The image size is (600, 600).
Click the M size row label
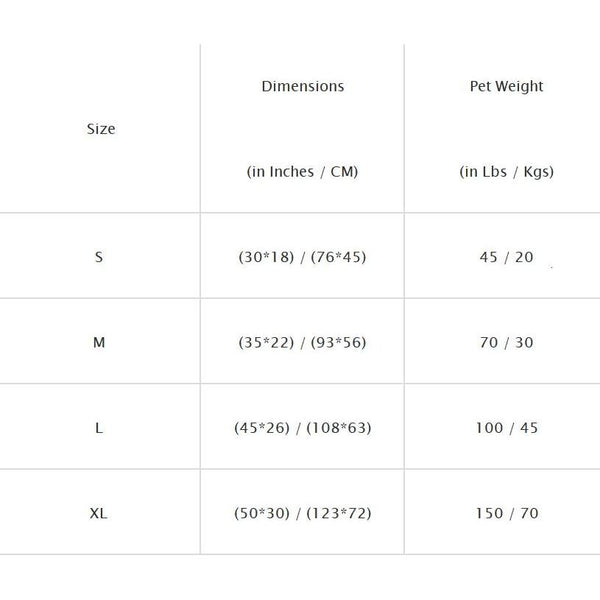(x=99, y=342)
